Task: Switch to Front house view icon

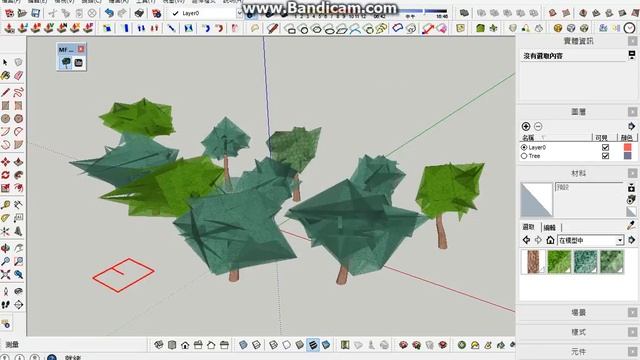Action: click(x=185, y=345)
